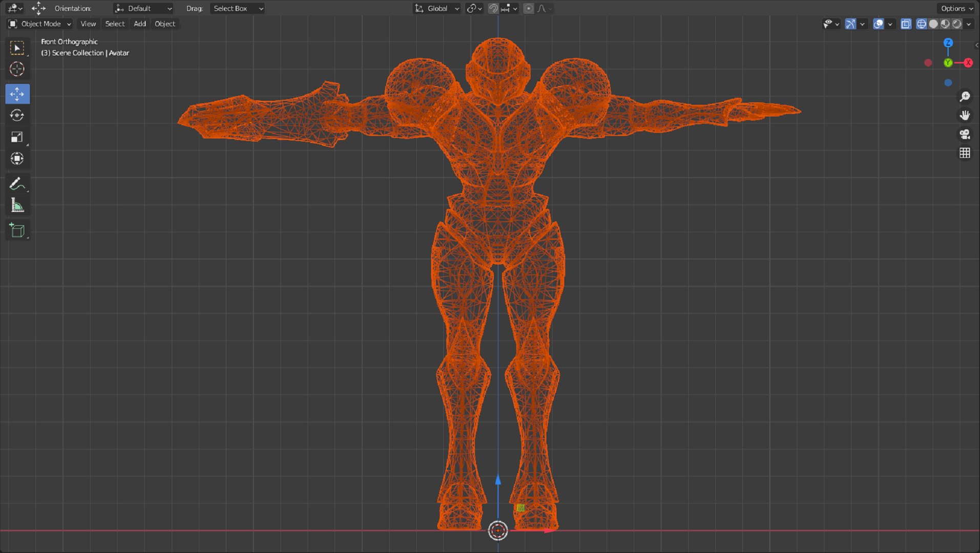This screenshot has height=553, width=980.
Task: Click the zoom view magnifier icon
Action: [x=965, y=96]
